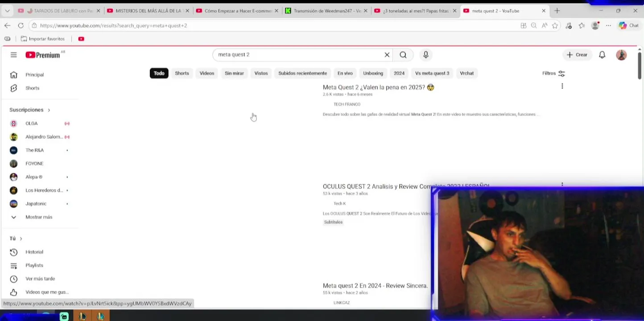Open the YouTube shortcut in favorites bar
The width and height of the screenshot is (644, 321).
tap(81, 39)
